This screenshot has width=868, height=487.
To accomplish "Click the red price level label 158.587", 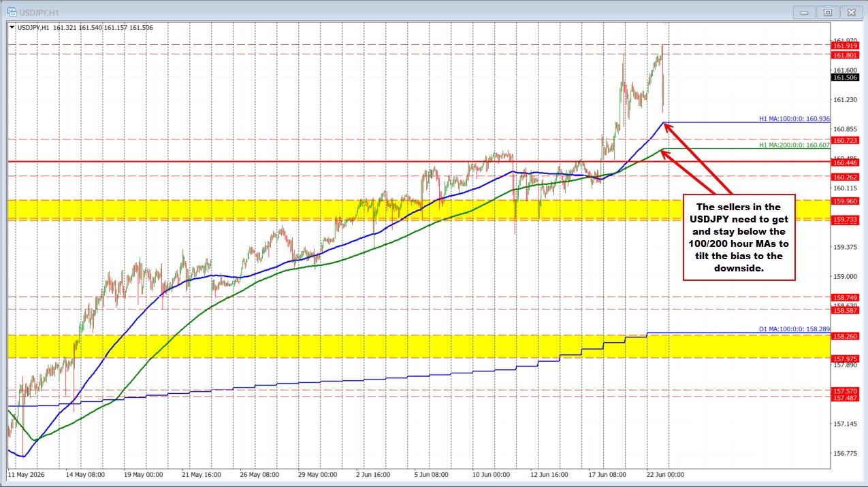I will pyautogui.click(x=845, y=310).
